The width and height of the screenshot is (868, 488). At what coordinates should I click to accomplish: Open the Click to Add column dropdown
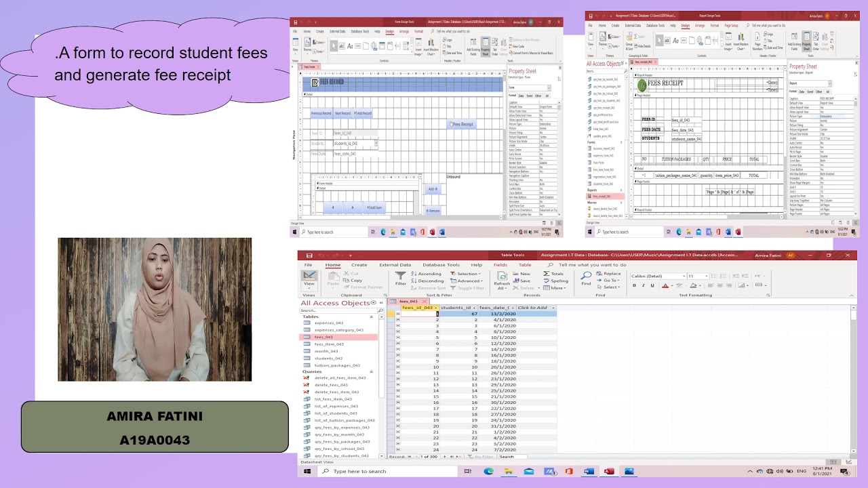click(x=553, y=308)
